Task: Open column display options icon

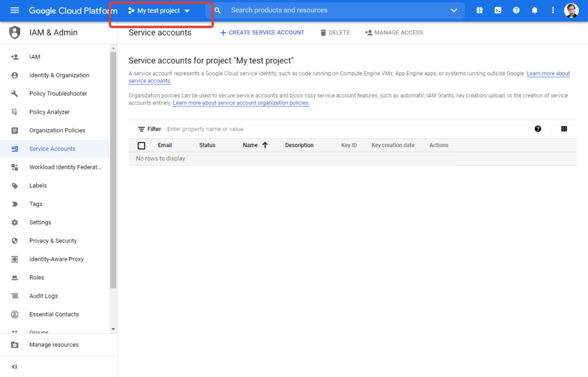Action: pyautogui.click(x=564, y=129)
